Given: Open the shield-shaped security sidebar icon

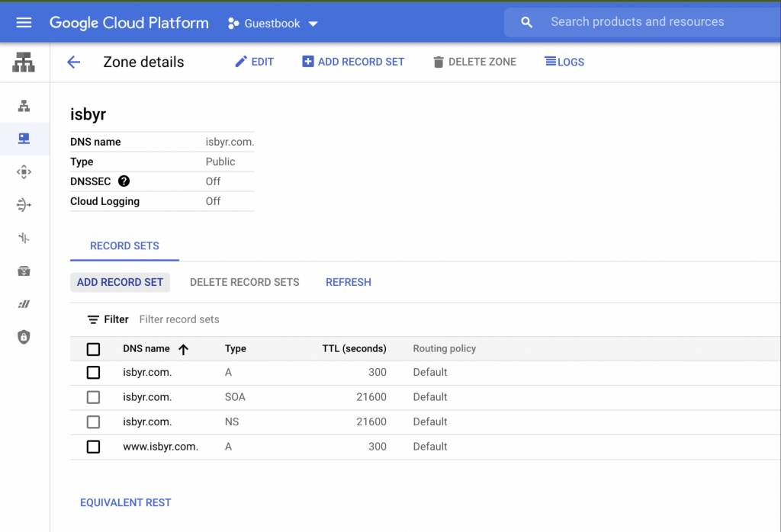Looking at the screenshot, I should coord(24,337).
